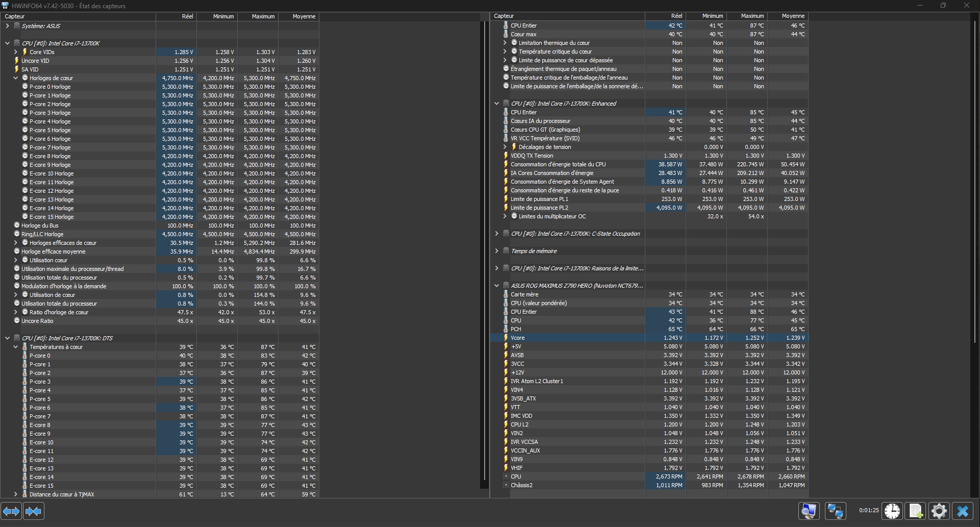Collapse the Horloges de cœur subtree
Viewport: 980px width, 527px height.
(15, 78)
